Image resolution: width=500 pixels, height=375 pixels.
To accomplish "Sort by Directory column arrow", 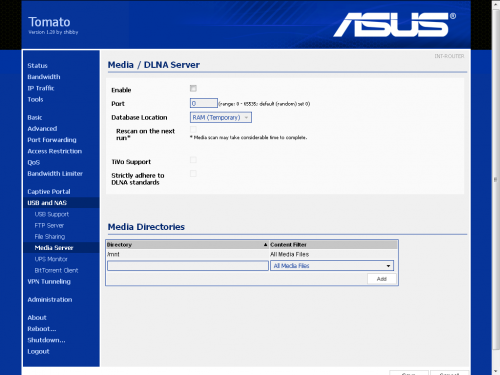I will (265, 245).
